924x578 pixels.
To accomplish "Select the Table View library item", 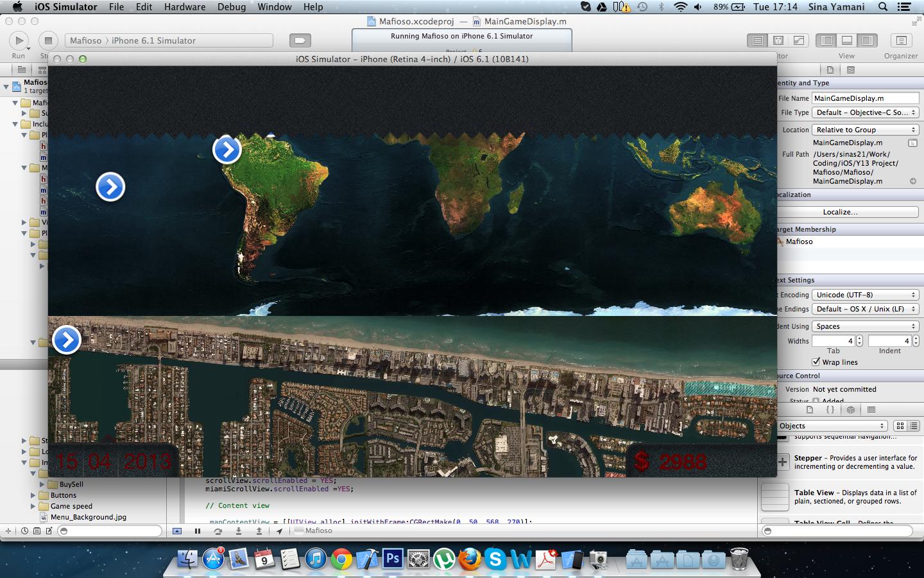I will coord(840,497).
